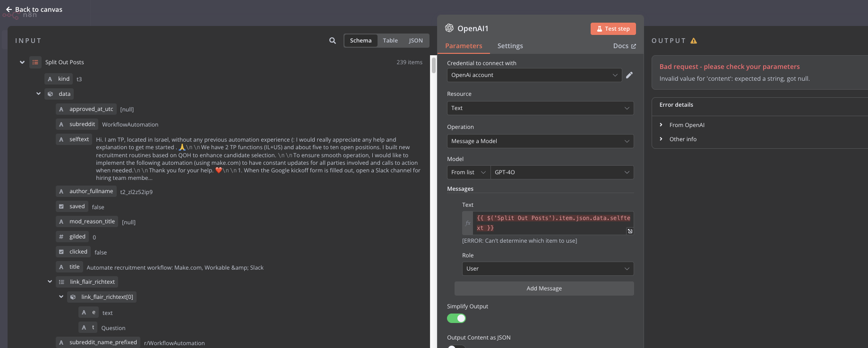Select the title field pill
868x348 pixels.
click(x=69, y=267)
